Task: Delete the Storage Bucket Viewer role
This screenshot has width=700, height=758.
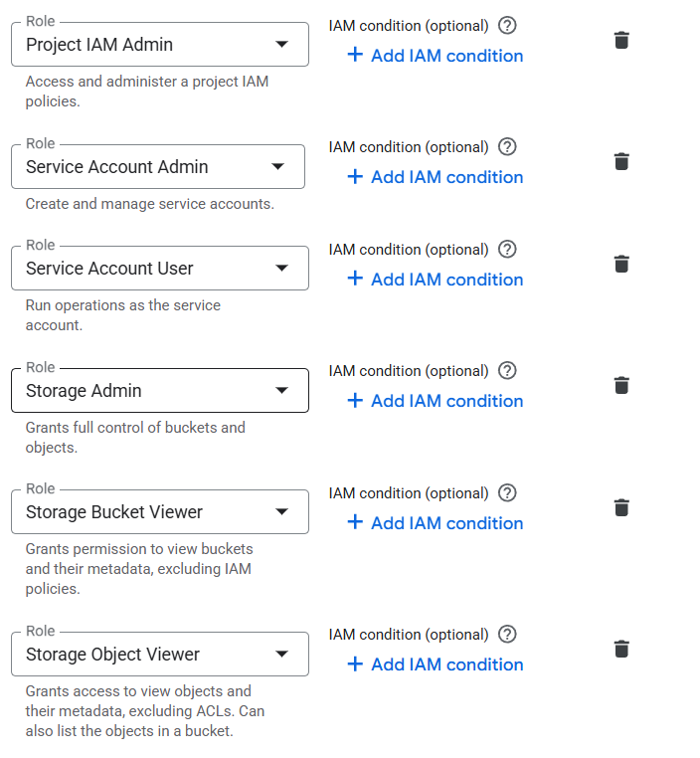Action: (621, 508)
